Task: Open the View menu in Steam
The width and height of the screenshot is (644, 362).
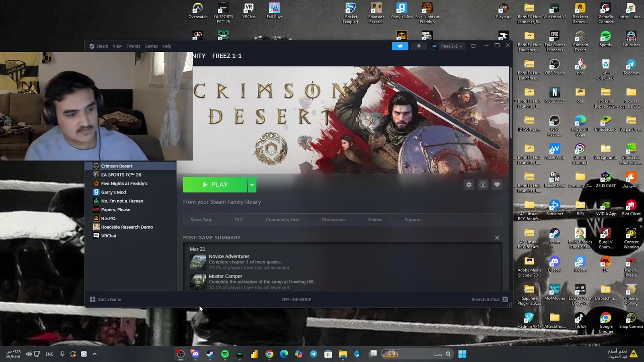Action: [117, 46]
